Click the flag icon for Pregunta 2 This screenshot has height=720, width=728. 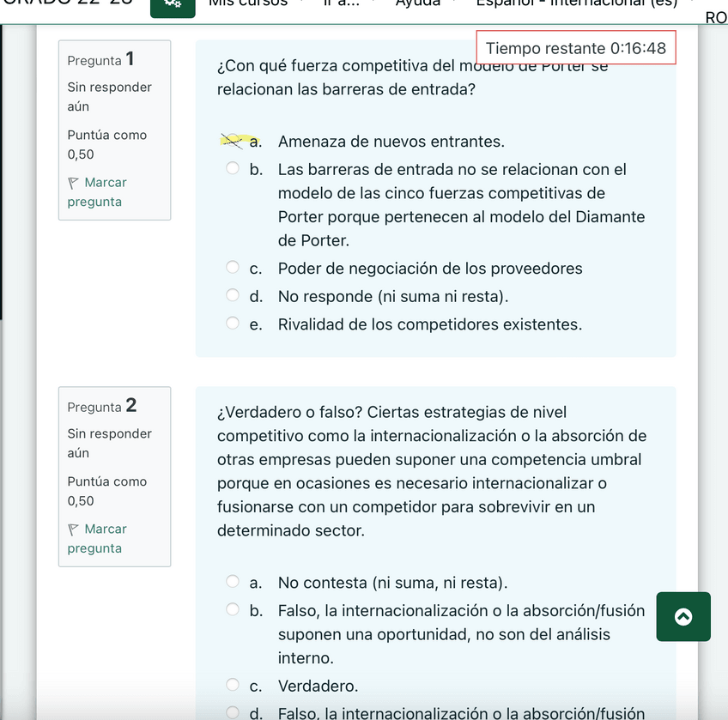pyautogui.click(x=73, y=529)
